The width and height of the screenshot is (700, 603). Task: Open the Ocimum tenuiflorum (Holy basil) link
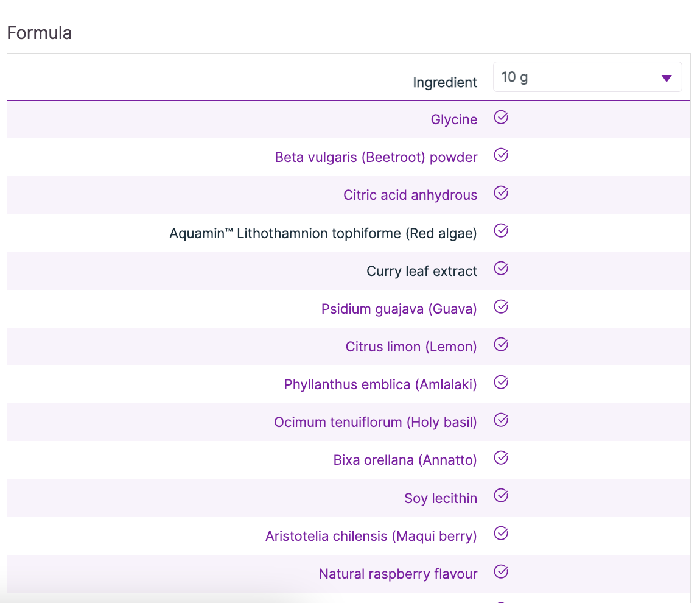(375, 422)
